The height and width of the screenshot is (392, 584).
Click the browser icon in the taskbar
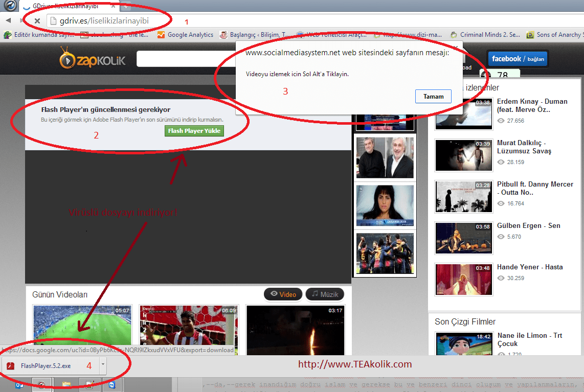pyautogui.click(x=41, y=385)
